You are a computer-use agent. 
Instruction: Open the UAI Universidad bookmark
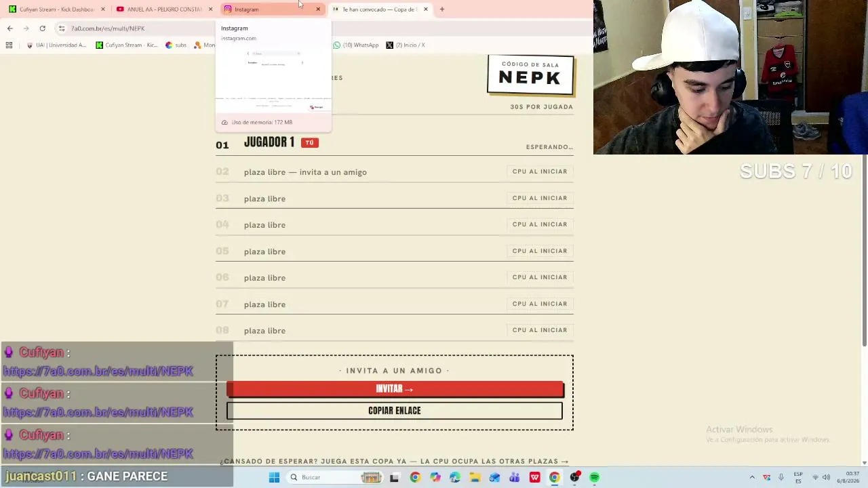click(x=56, y=45)
